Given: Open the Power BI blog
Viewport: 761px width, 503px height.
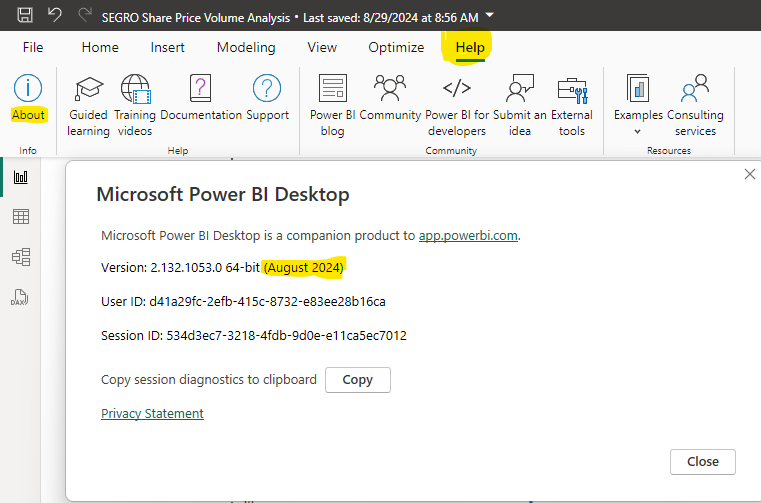Looking at the screenshot, I should coord(332,106).
